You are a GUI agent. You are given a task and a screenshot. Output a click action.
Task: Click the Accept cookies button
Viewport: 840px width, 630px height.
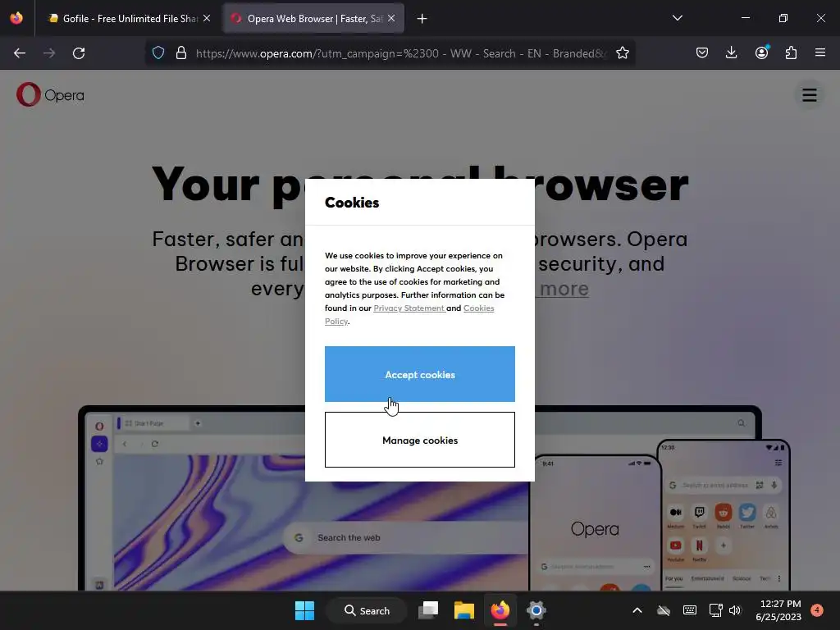tap(419, 374)
